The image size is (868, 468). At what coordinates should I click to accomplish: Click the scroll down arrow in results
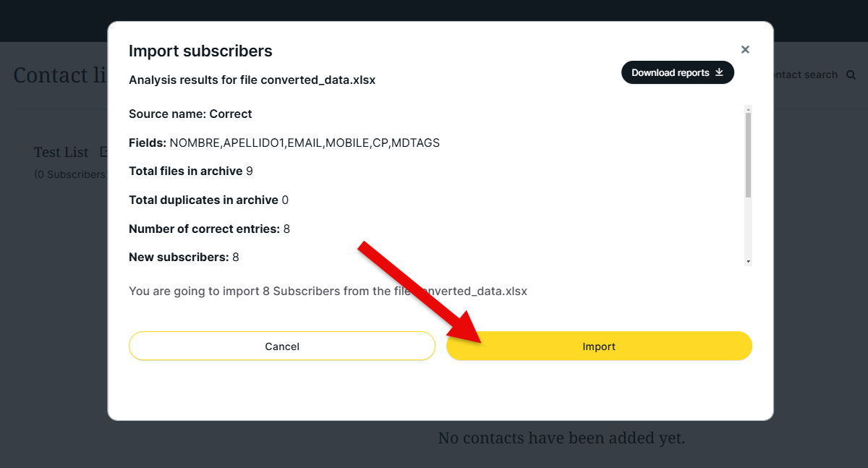point(748,261)
